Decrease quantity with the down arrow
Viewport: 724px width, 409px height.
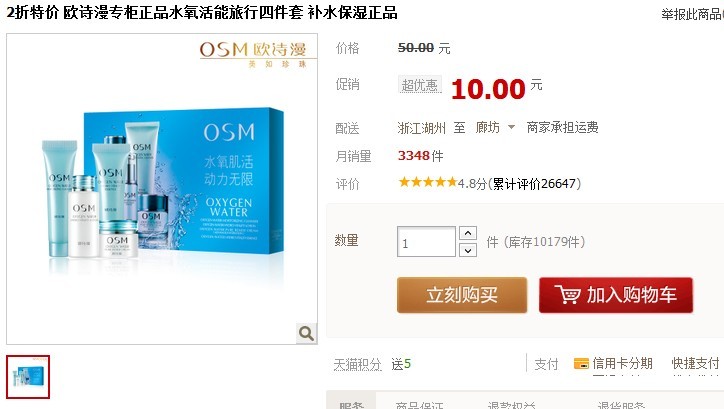[468, 250]
